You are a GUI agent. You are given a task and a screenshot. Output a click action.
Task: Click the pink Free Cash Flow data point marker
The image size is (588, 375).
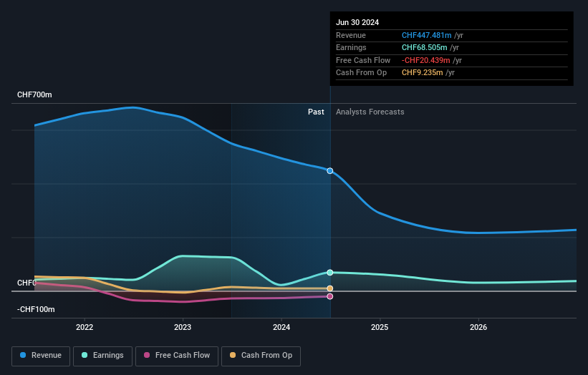point(330,296)
